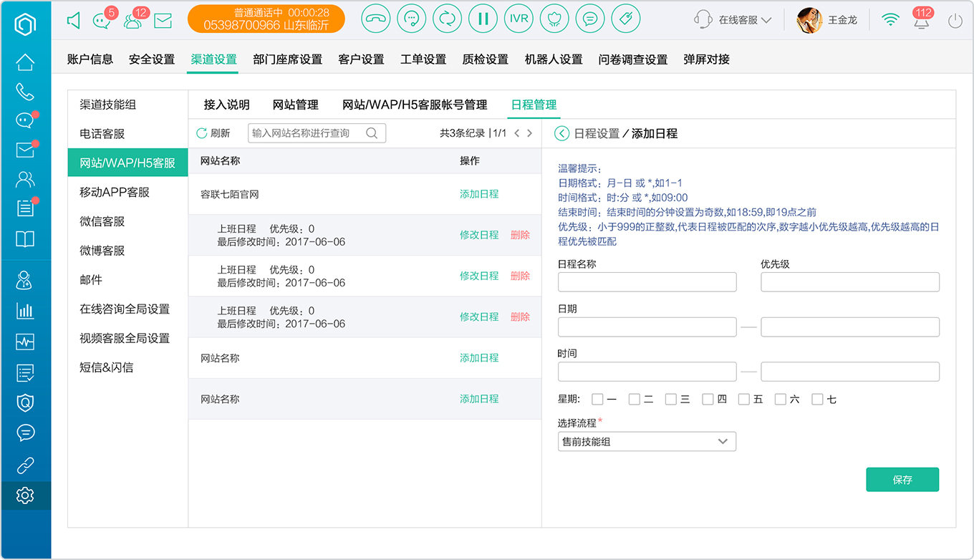This screenshot has height=560, width=974.
Task: Click the consult headset icon in call toolbar
Action: click(411, 19)
